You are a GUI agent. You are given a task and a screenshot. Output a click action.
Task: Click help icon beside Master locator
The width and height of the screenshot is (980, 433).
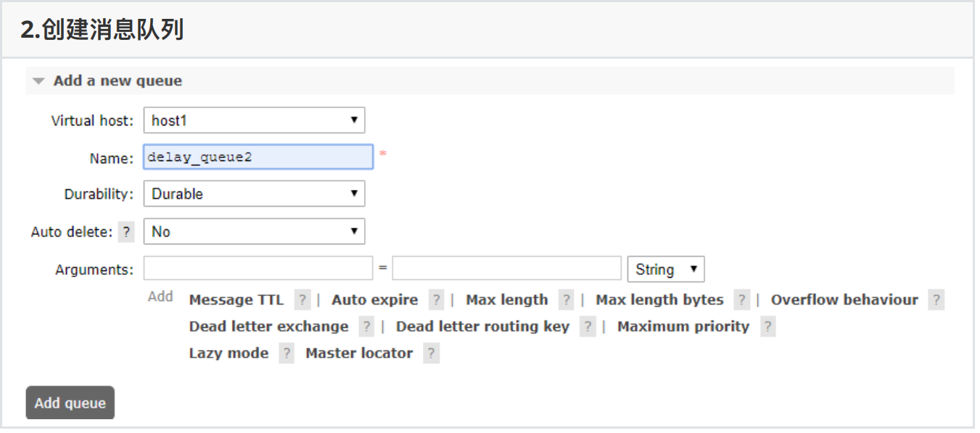[x=432, y=354]
